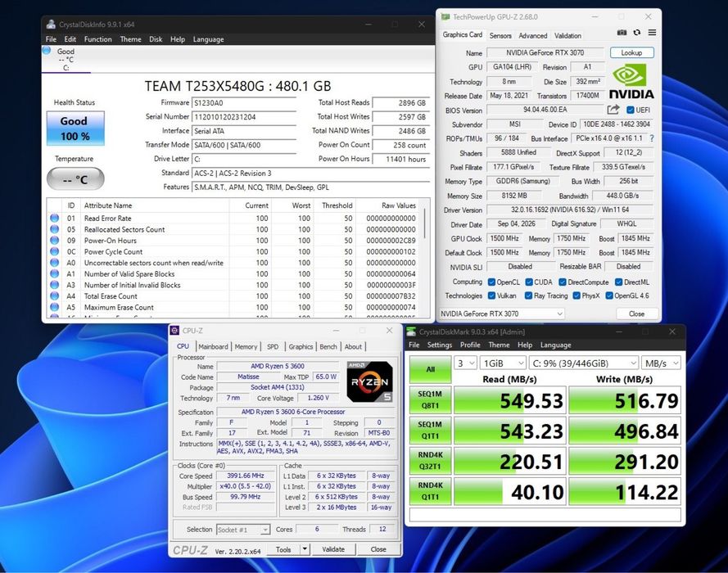The width and height of the screenshot is (728, 573).
Task: Click the 549.53 sequential read result
Action: (510, 400)
